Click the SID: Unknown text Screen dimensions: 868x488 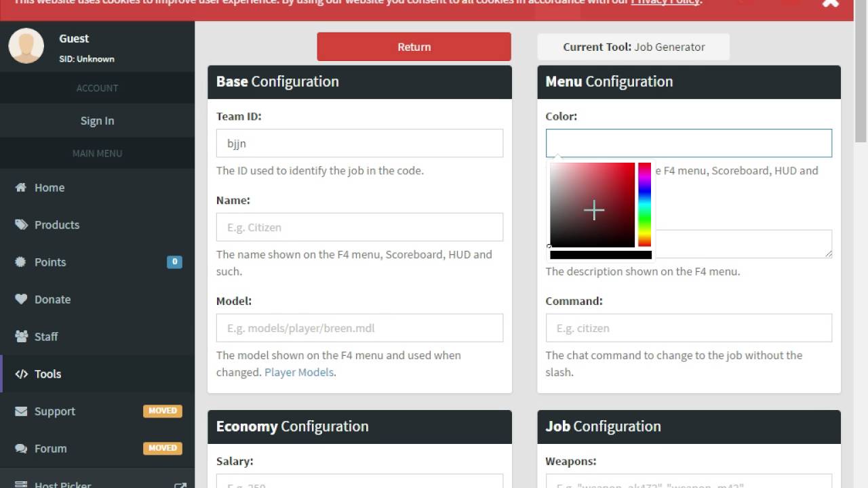coord(87,59)
